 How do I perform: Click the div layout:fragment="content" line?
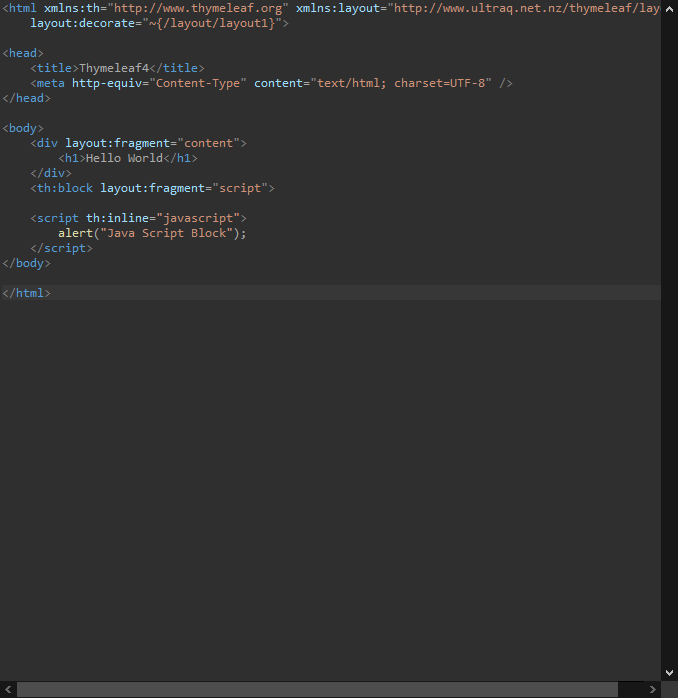tap(138, 143)
